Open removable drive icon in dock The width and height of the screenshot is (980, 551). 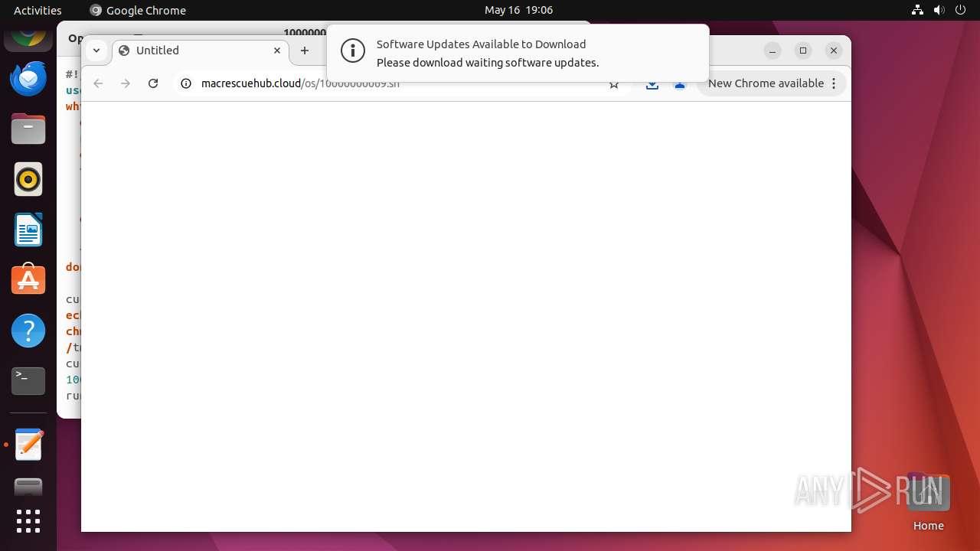pyautogui.click(x=28, y=487)
